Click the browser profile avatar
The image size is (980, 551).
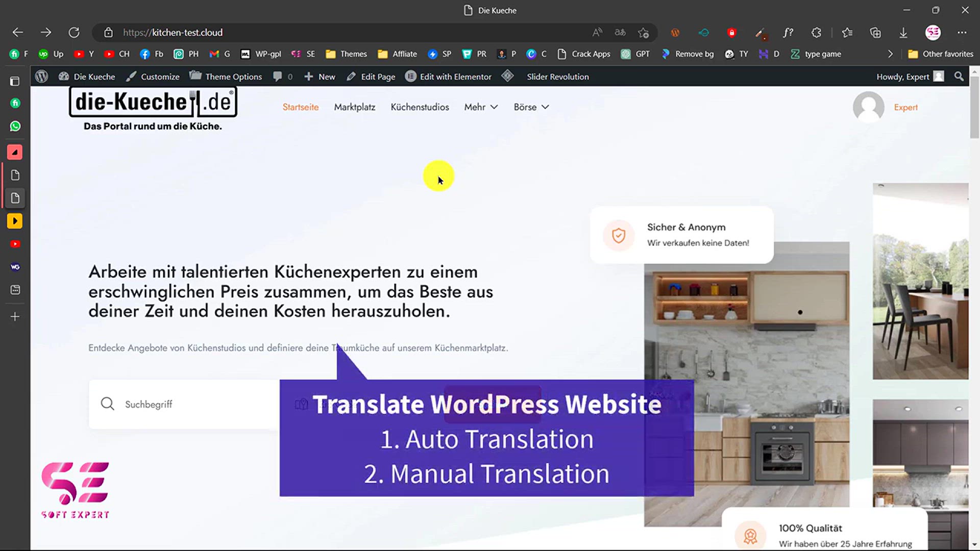[933, 33]
